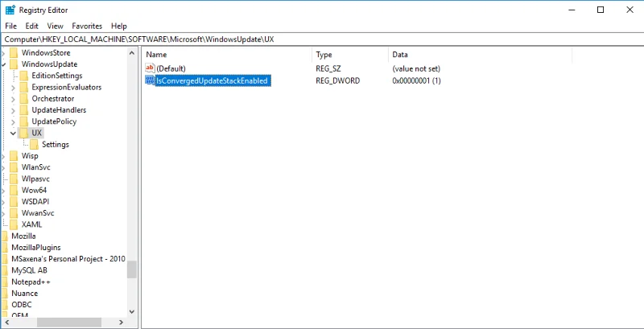Collapse the UX key expander

click(13, 133)
